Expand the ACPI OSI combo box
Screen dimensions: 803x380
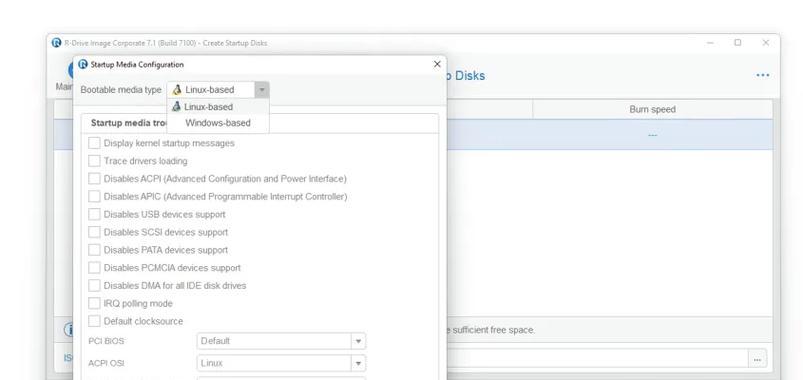point(281,363)
